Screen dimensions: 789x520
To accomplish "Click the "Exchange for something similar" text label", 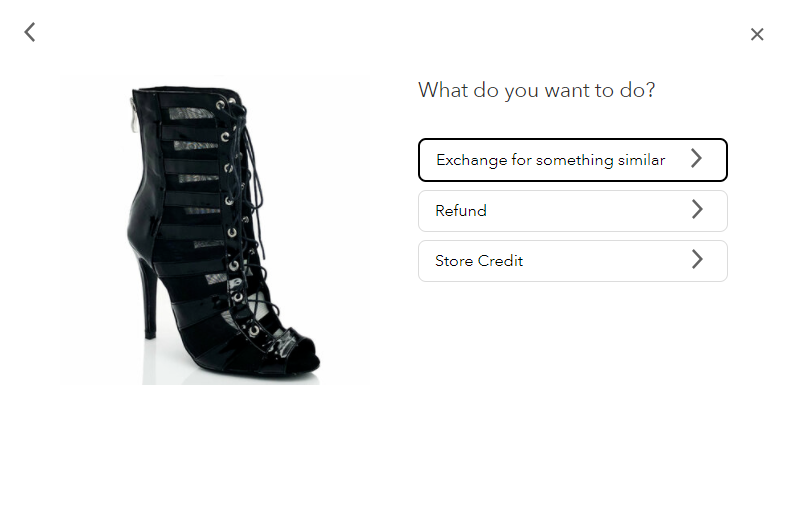I will [550, 160].
